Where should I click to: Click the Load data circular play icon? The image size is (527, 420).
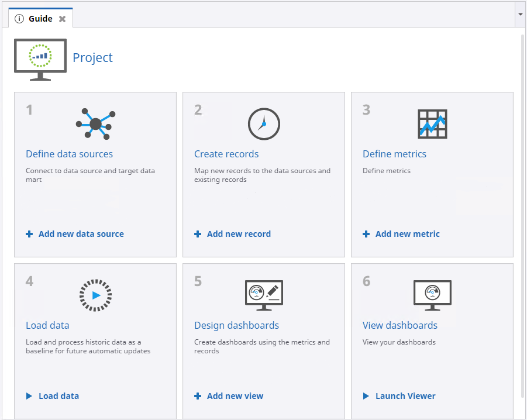(96, 295)
